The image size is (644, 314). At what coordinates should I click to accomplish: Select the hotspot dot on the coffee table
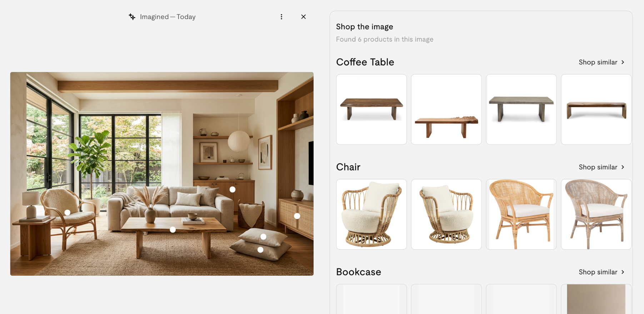pyautogui.click(x=173, y=230)
